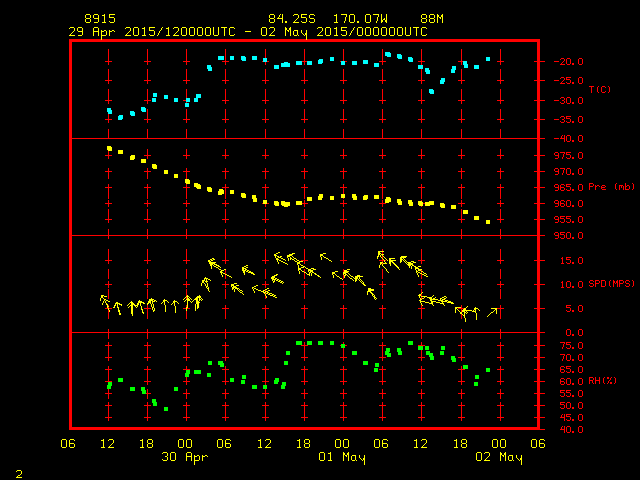Click the -25.0 temperature tick value
This screenshot has height=480, width=640.
click(569, 81)
